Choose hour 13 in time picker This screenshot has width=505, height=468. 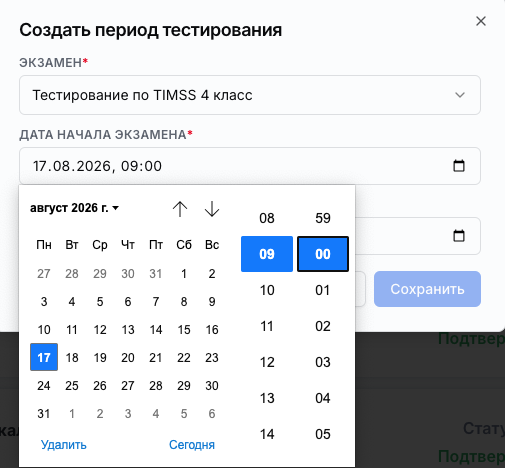(267, 398)
